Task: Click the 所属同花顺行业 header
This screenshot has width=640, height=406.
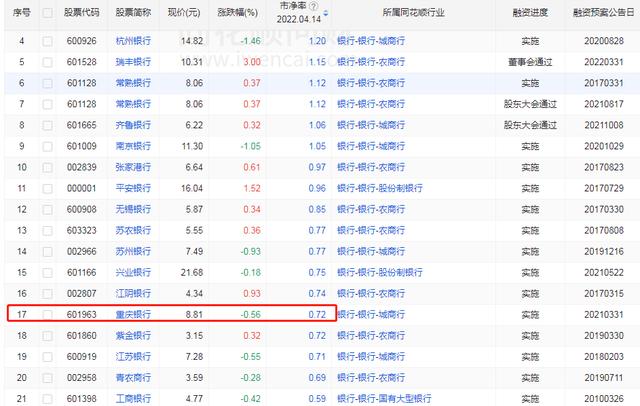Action: [x=413, y=13]
